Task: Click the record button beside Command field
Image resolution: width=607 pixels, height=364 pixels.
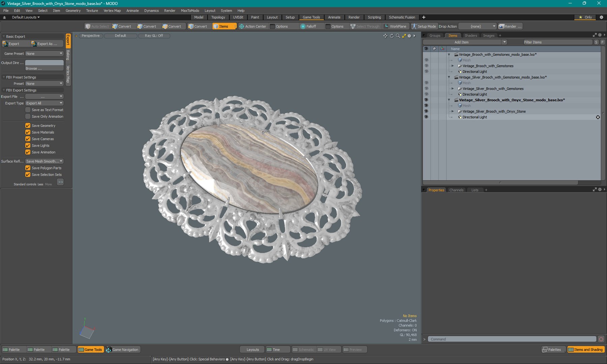Action: coord(601,339)
